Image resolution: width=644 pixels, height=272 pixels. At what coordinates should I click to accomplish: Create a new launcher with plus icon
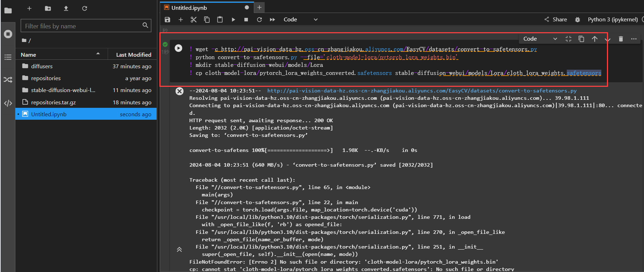(x=29, y=8)
